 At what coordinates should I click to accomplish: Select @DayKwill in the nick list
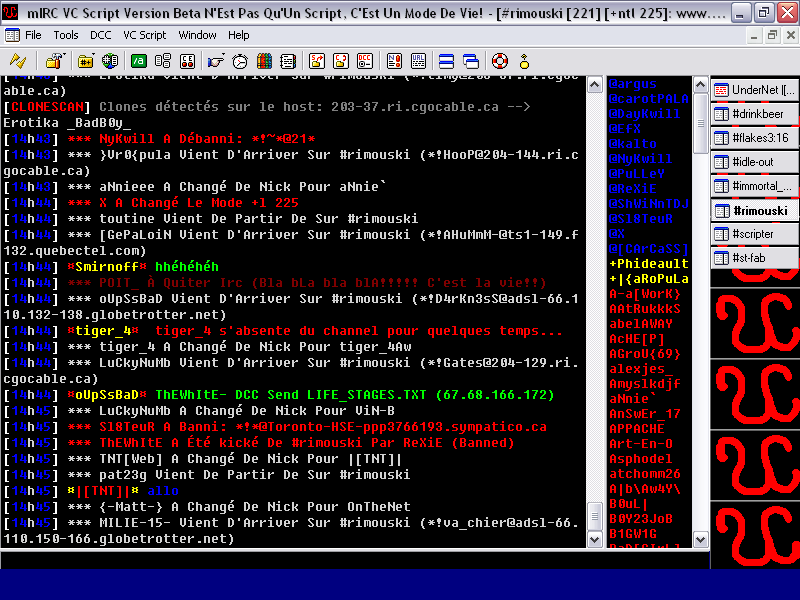coord(644,113)
